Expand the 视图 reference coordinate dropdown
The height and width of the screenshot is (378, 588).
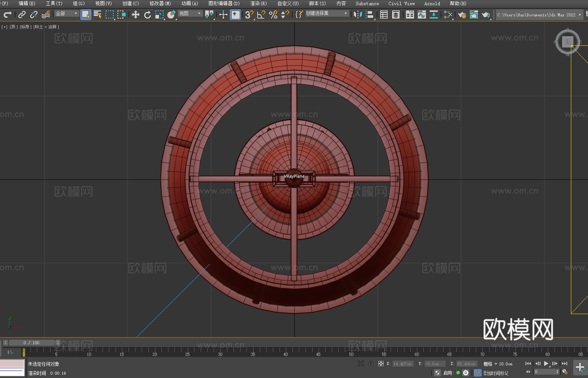coord(190,13)
